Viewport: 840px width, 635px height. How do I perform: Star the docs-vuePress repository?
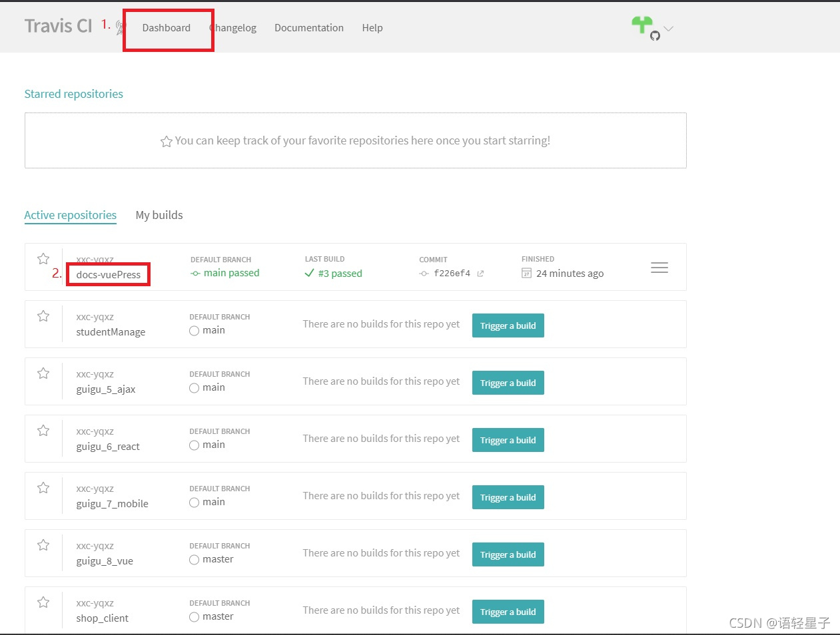click(x=43, y=258)
